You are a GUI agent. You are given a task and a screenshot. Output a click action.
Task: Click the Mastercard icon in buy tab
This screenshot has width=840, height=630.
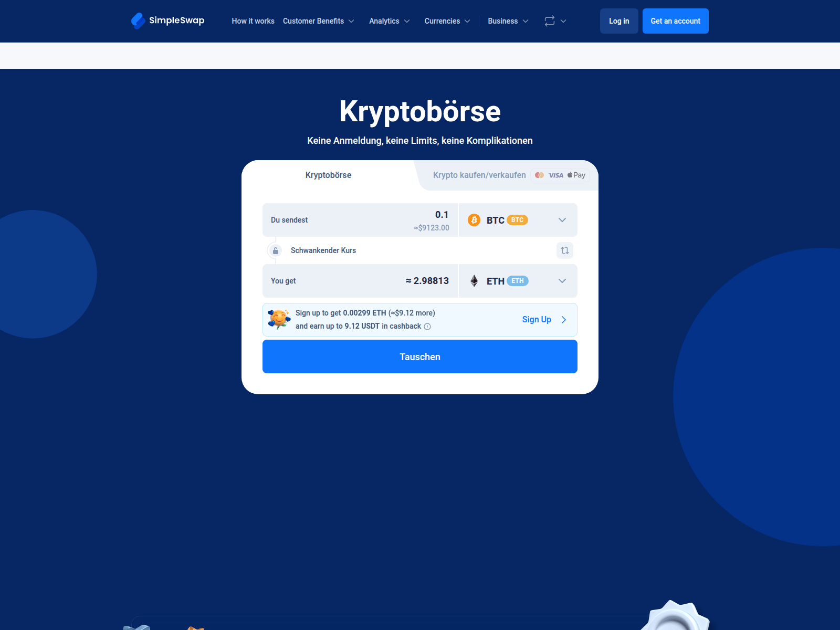click(539, 175)
